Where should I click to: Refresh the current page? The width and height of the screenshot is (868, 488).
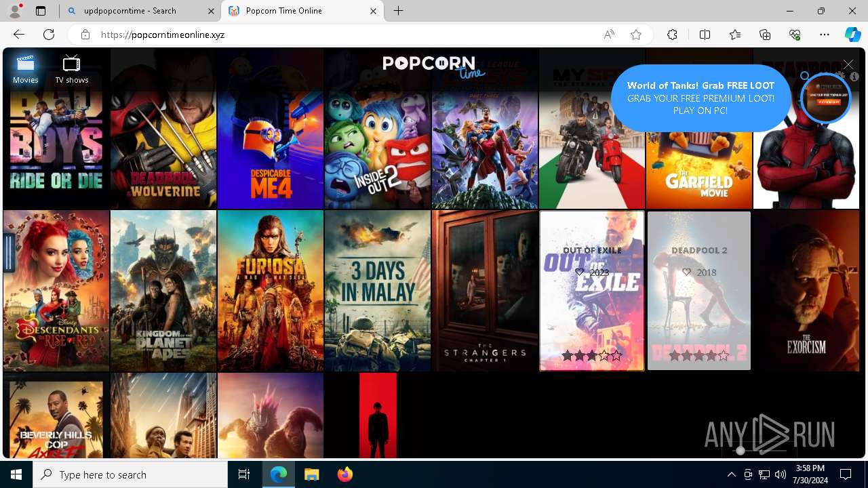(x=49, y=35)
